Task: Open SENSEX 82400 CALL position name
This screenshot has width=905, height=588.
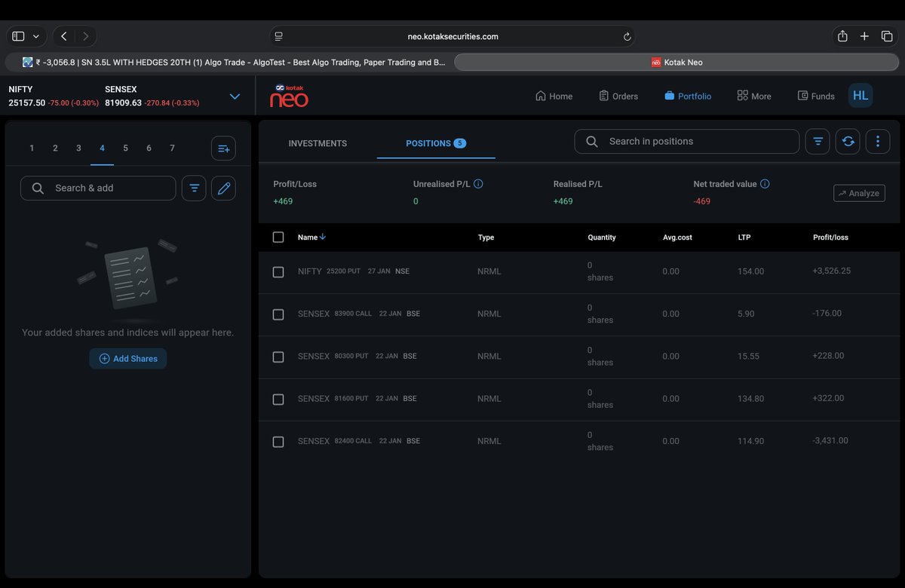Action: [359, 441]
